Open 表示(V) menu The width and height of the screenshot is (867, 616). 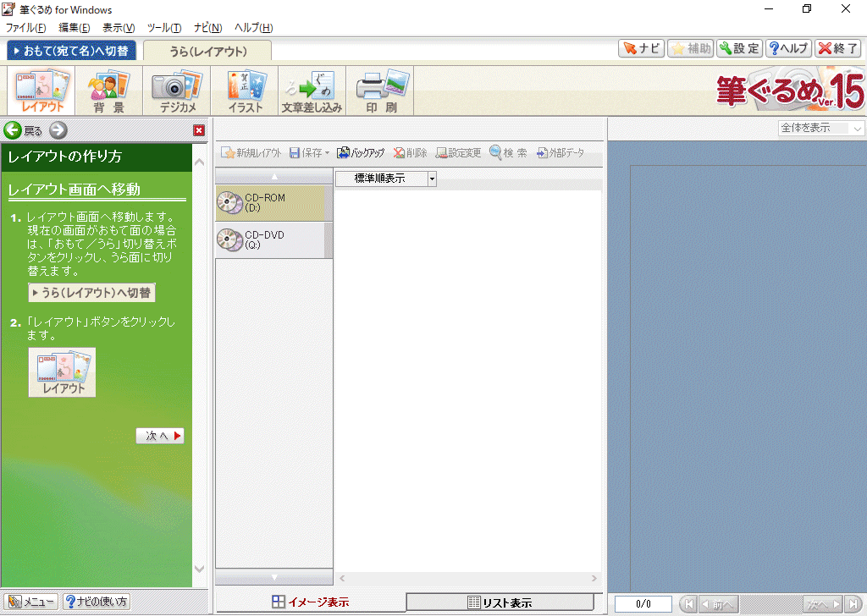pyautogui.click(x=119, y=28)
